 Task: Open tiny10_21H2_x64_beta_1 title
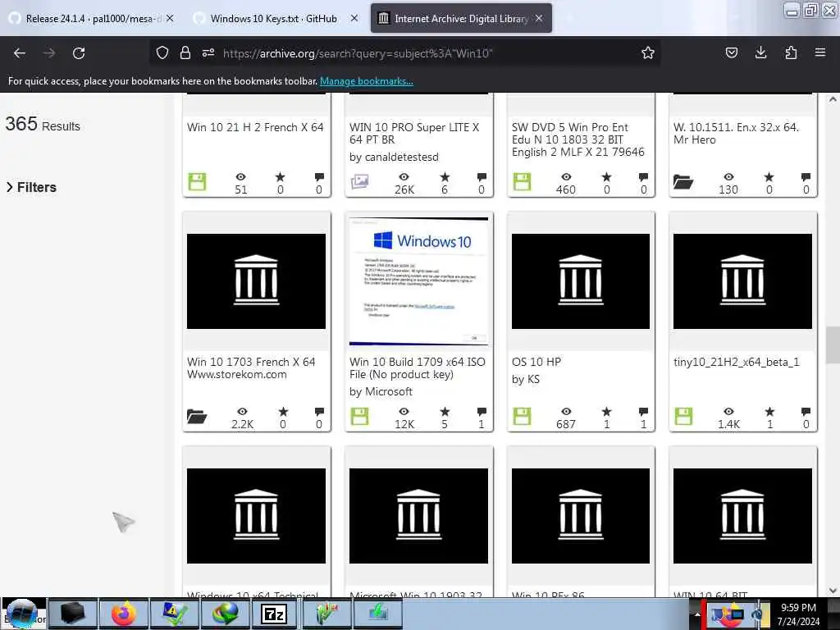736,362
